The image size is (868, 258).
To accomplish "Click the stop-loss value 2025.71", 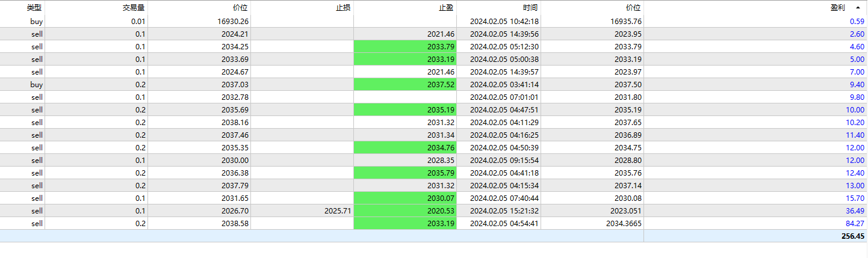I will click(337, 210).
